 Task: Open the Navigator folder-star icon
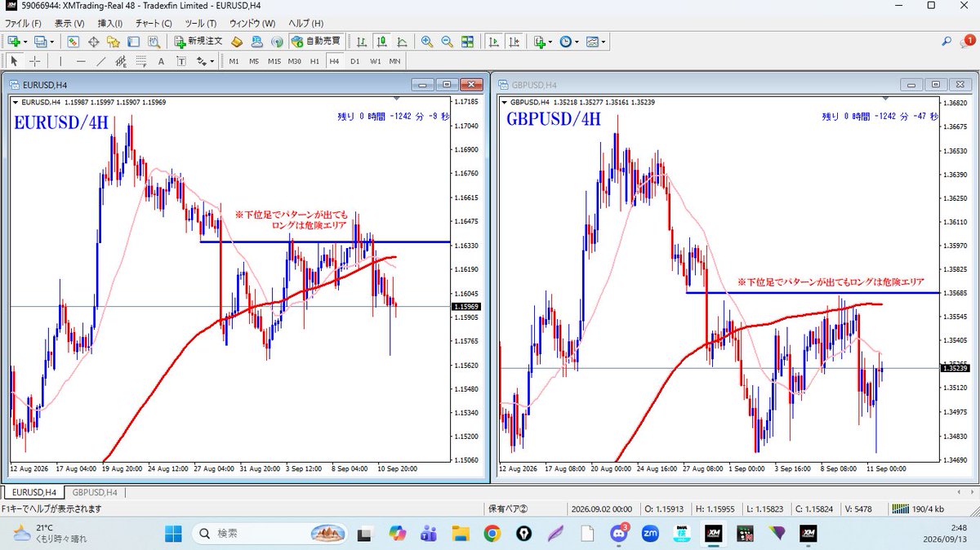[113, 42]
